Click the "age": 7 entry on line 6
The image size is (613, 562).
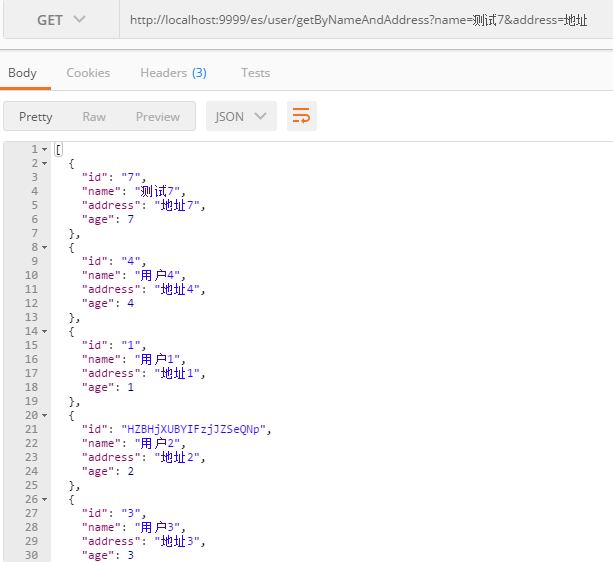click(x=108, y=219)
